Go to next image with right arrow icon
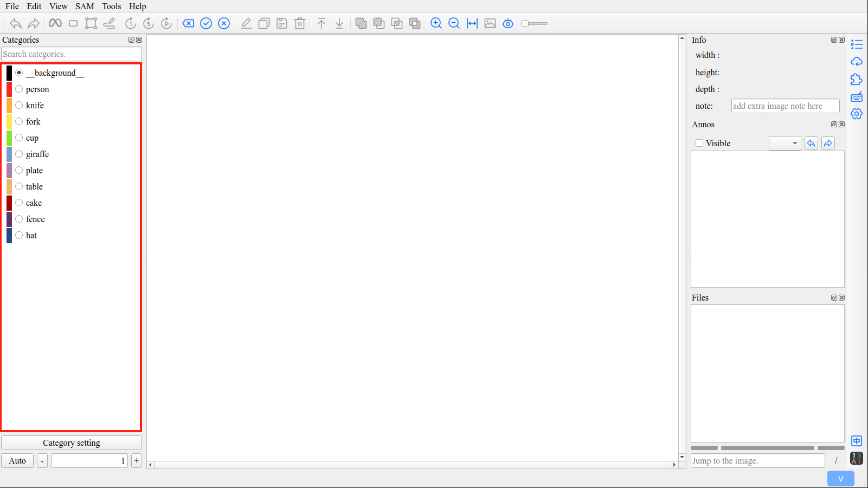 [x=34, y=23]
